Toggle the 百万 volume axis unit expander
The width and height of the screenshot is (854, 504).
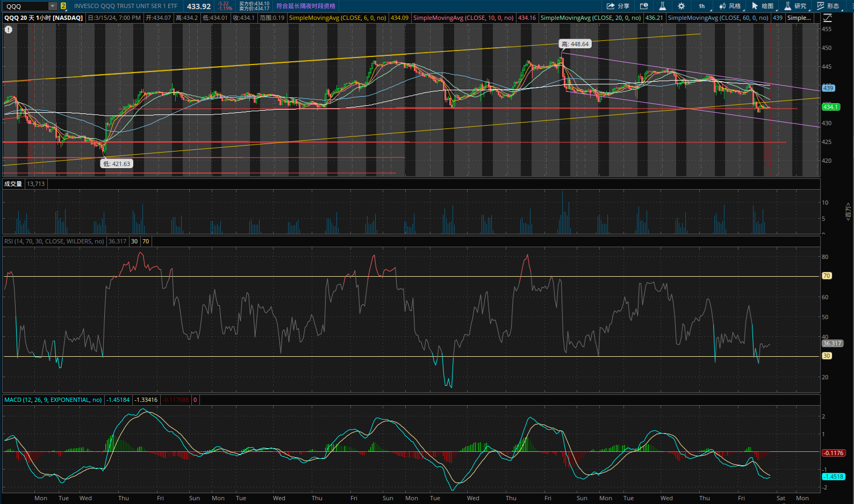[848, 212]
